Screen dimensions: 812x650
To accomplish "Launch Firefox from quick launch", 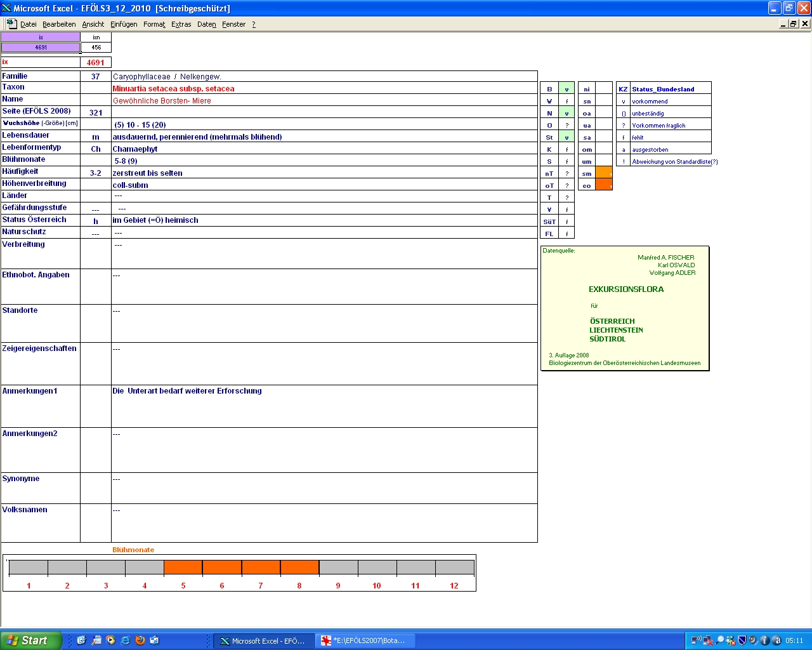I will point(140,640).
